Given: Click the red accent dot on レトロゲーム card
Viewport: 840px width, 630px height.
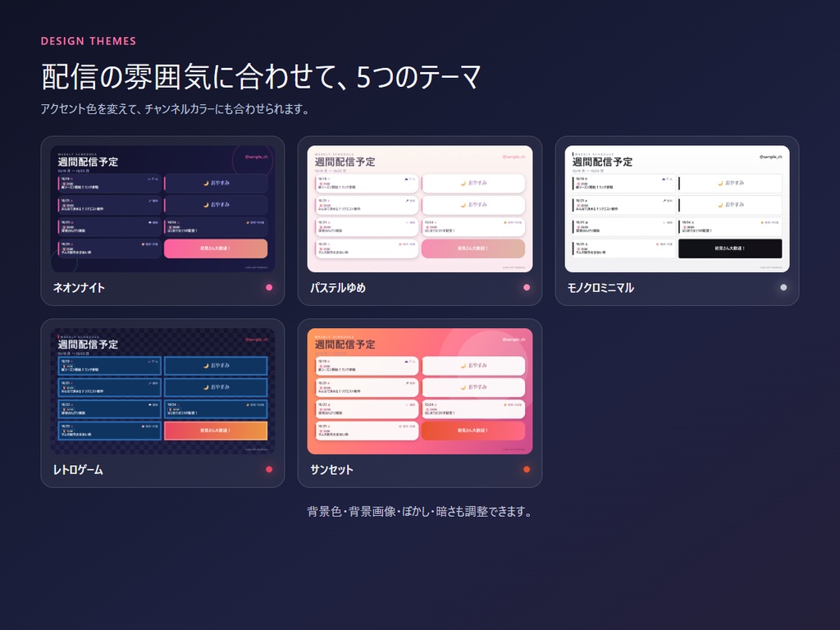Looking at the screenshot, I should click(x=269, y=470).
